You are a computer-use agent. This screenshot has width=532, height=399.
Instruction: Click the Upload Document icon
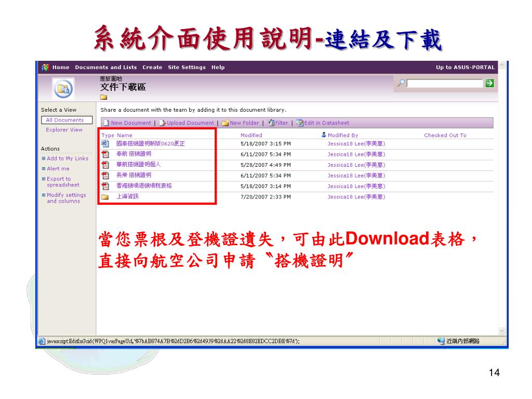click(162, 123)
